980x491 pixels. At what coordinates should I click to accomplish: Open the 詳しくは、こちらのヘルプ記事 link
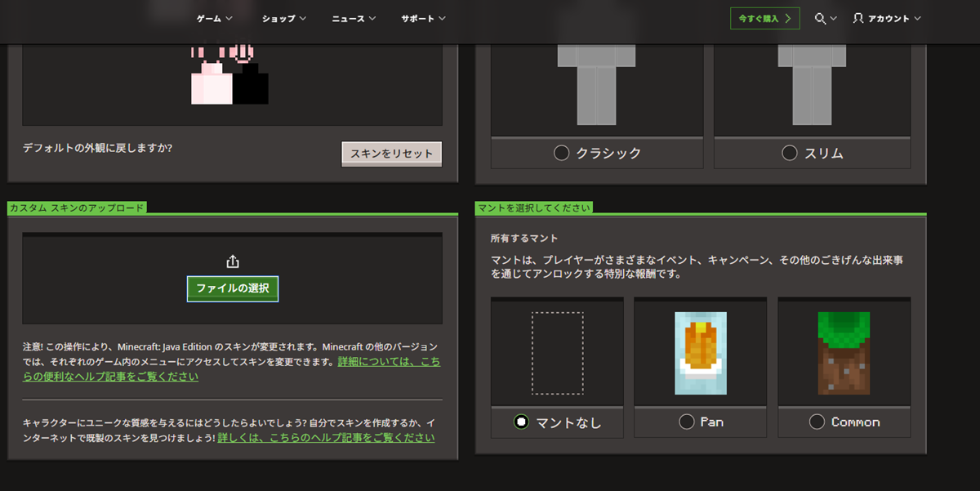pos(326,438)
